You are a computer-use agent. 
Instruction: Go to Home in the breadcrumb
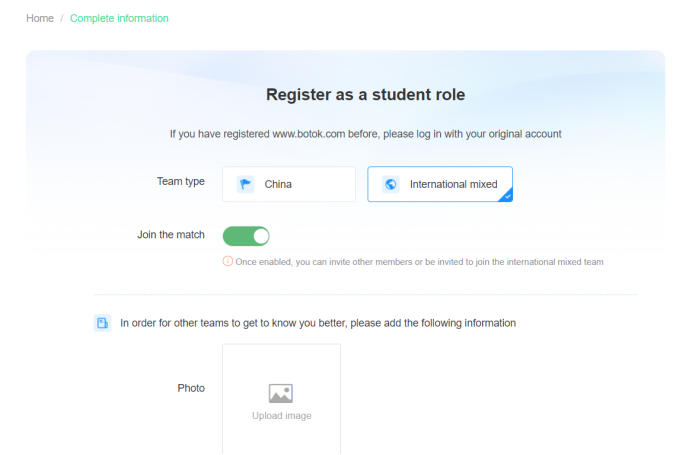(40, 18)
